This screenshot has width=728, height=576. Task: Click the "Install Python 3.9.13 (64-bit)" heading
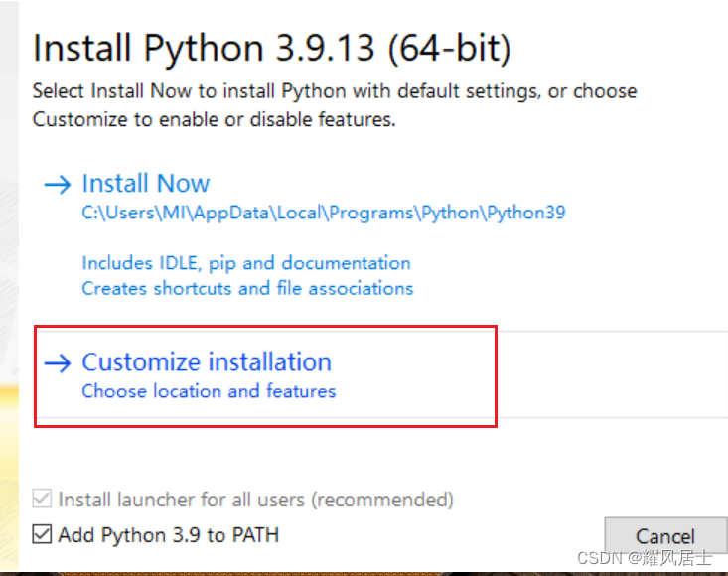coord(272,48)
